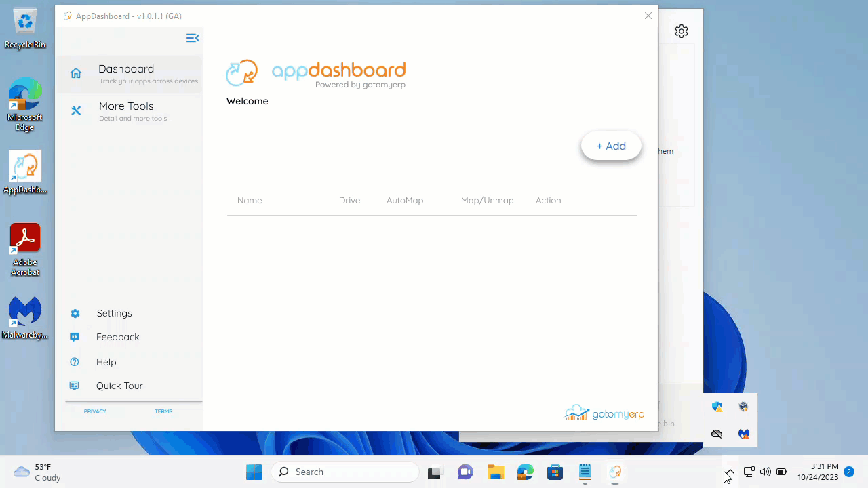
Task: Open Microsoft Edge from taskbar
Action: point(526,472)
